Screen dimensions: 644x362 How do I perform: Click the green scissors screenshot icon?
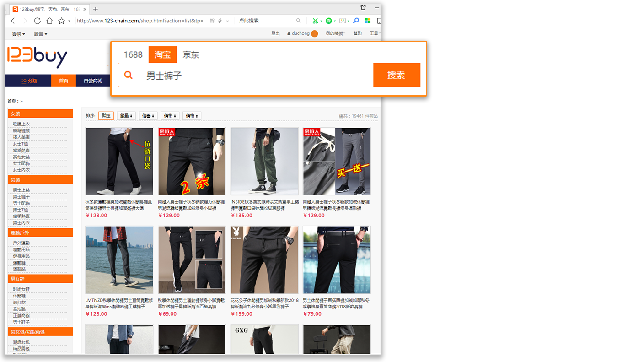315,21
